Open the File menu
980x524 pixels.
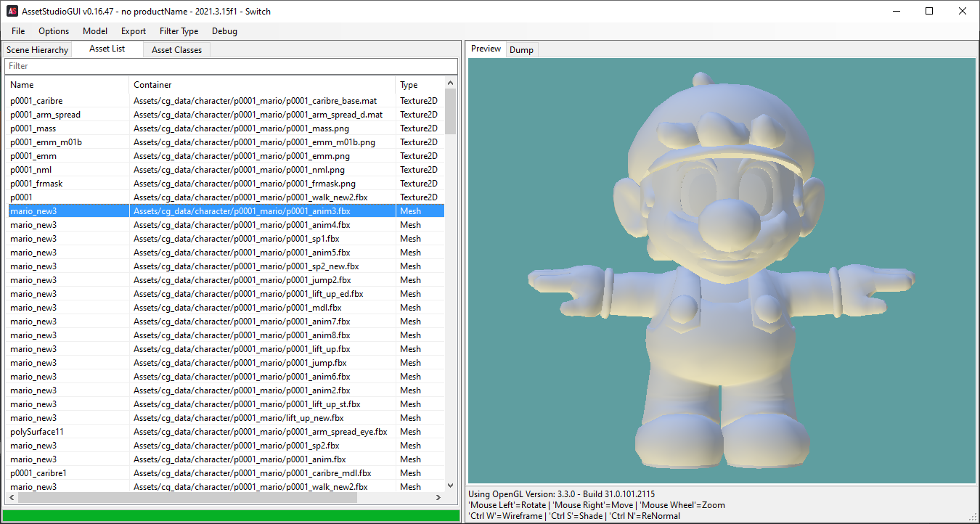[x=18, y=31]
